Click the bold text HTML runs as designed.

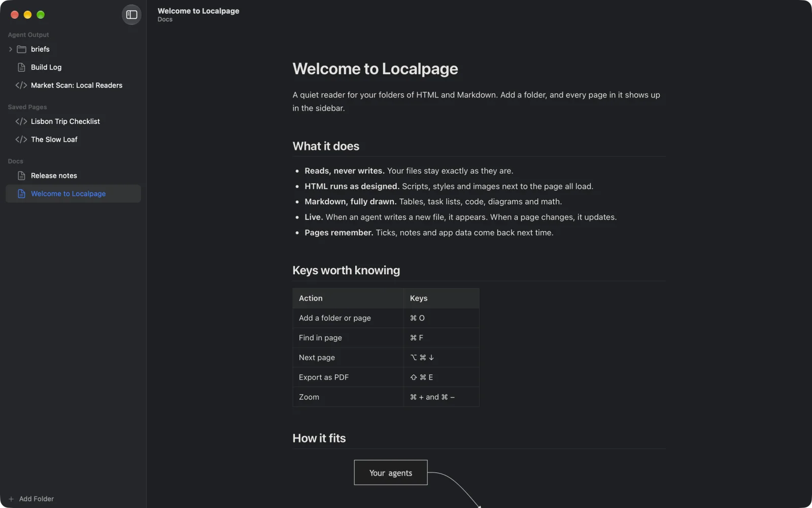click(x=352, y=186)
